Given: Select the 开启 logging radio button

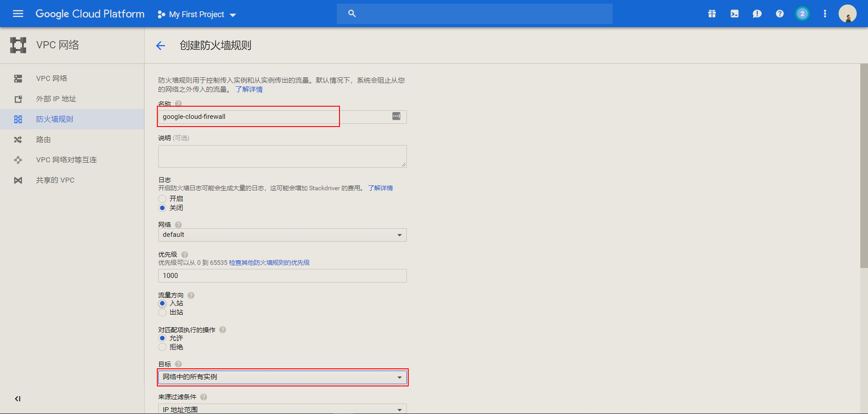Looking at the screenshot, I should [x=162, y=199].
